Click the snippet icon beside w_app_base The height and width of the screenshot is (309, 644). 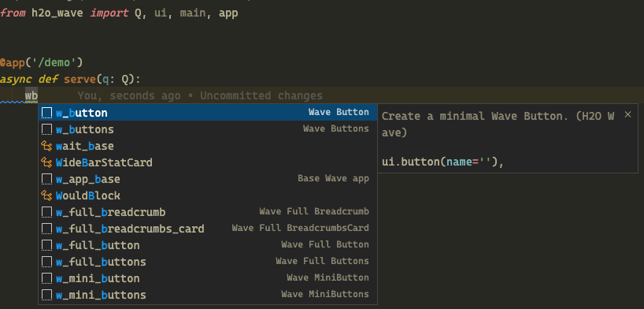click(46, 179)
